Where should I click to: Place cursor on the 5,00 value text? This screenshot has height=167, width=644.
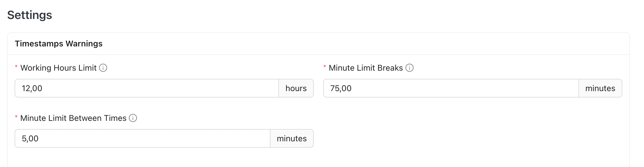click(x=30, y=138)
